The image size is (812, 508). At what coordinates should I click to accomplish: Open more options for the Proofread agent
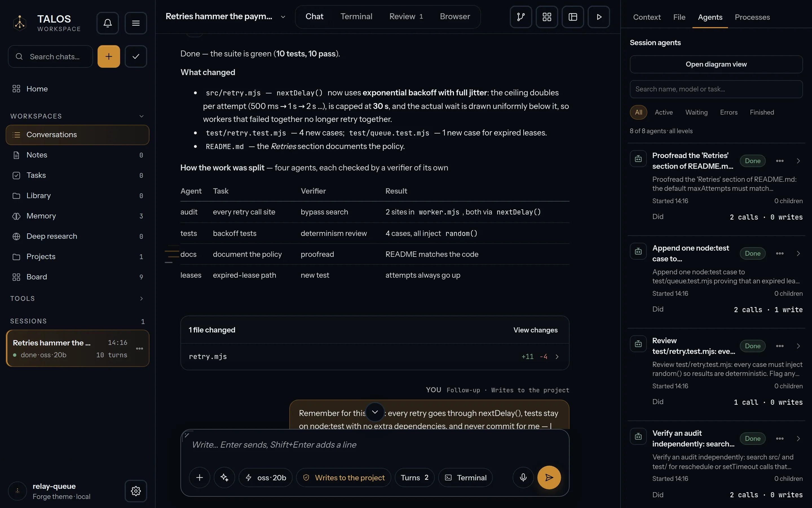pyautogui.click(x=780, y=161)
